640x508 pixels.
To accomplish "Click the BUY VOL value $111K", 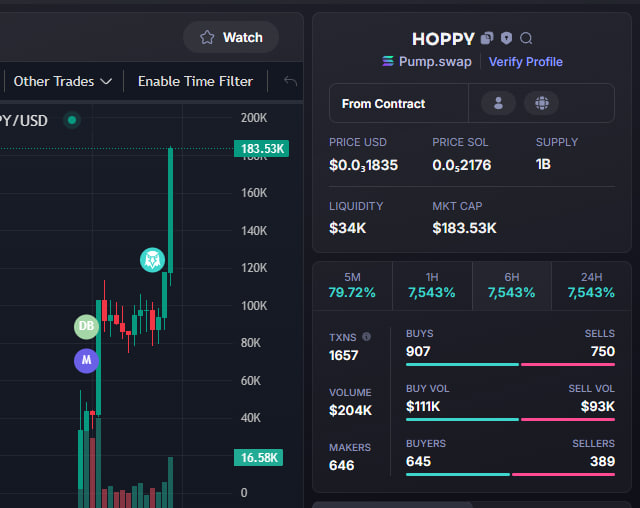I will (423, 406).
